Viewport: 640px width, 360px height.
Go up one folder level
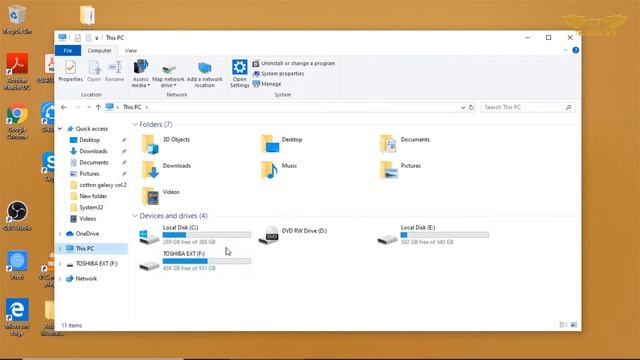(98, 107)
